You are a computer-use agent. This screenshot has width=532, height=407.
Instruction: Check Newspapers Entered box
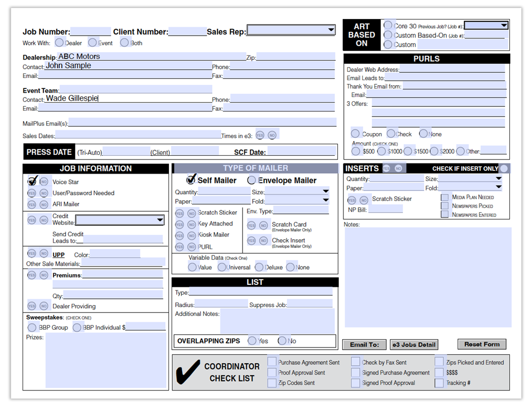pyautogui.click(x=445, y=214)
